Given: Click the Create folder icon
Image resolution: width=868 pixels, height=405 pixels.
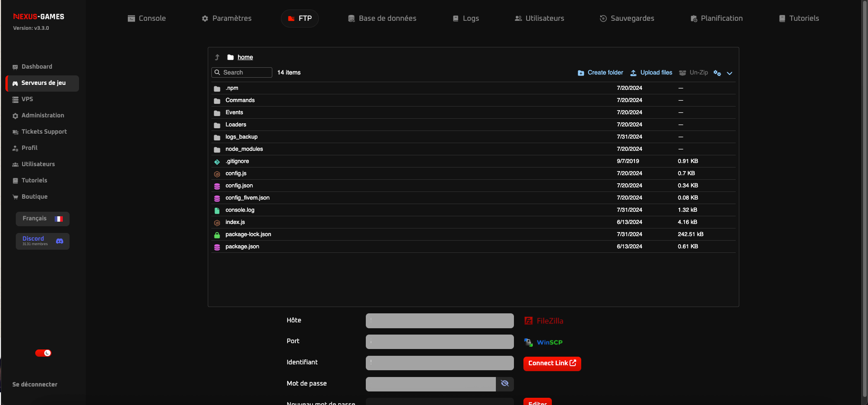Looking at the screenshot, I should (x=581, y=73).
